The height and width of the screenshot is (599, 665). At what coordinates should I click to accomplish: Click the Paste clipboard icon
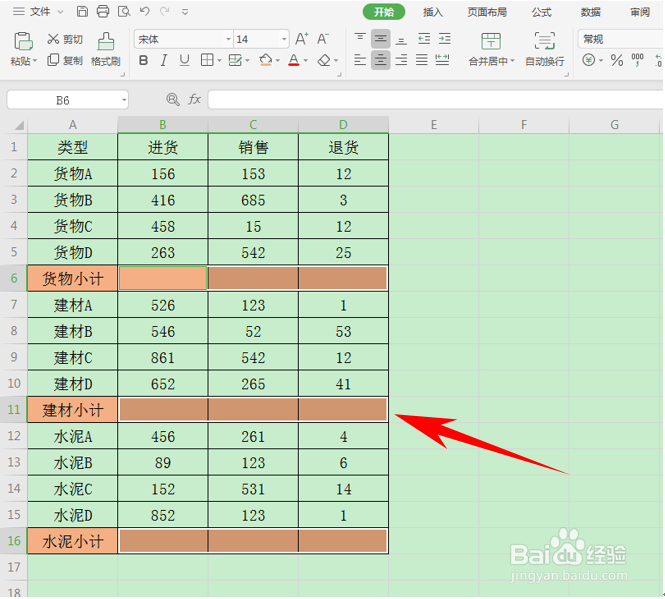pyautogui.click(x=23, y=41)
